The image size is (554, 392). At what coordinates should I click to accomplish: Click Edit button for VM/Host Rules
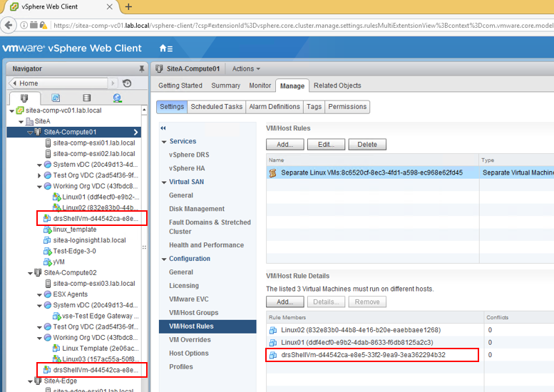pos(326,144)
